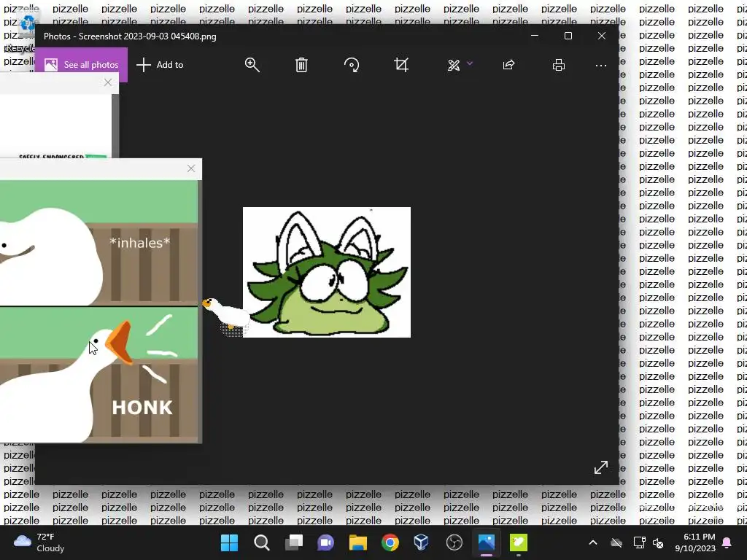Maximize the Photos window
Viewport: 747px width, 560px height.
(568, 36)
